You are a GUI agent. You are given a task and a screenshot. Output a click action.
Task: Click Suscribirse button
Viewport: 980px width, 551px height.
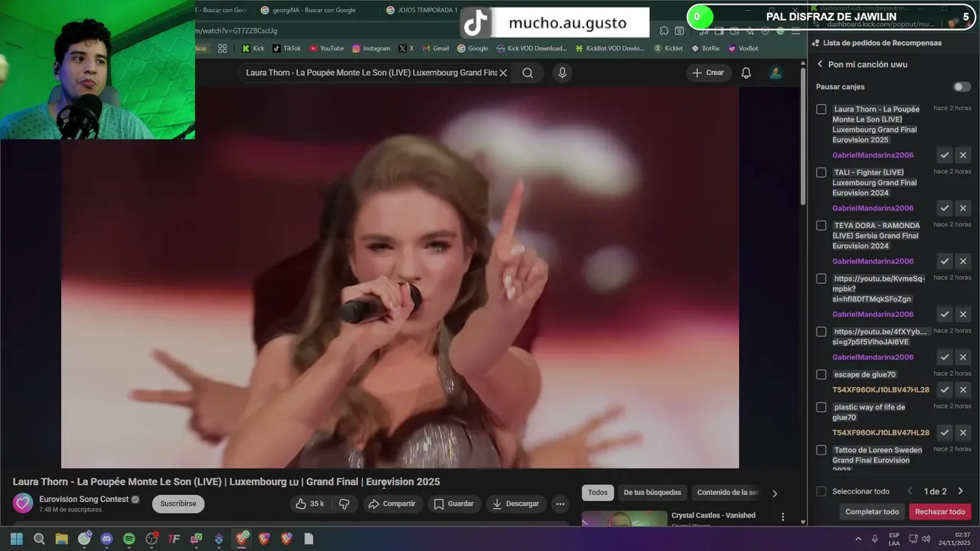click(x=178, y=504)
